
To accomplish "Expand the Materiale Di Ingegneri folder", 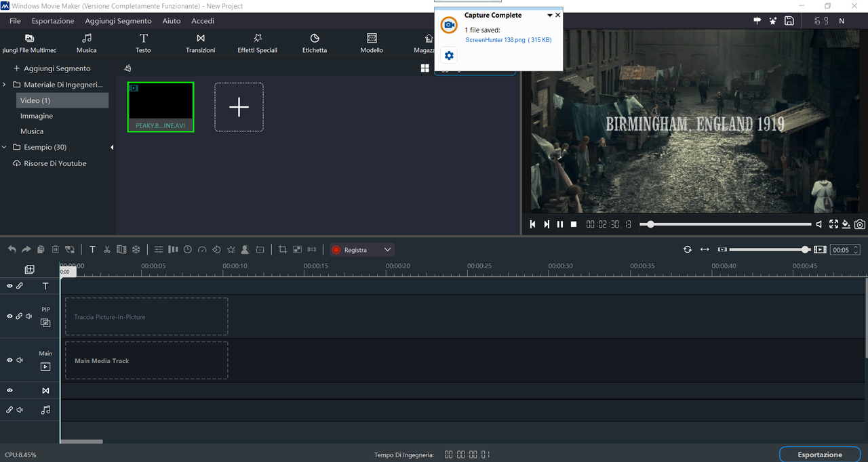I will (x=5, y=85).
